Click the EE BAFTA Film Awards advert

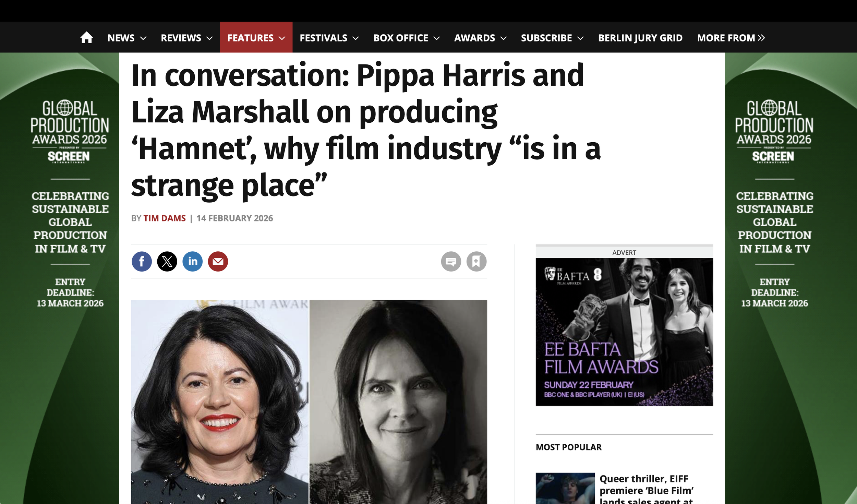point(624,332)
